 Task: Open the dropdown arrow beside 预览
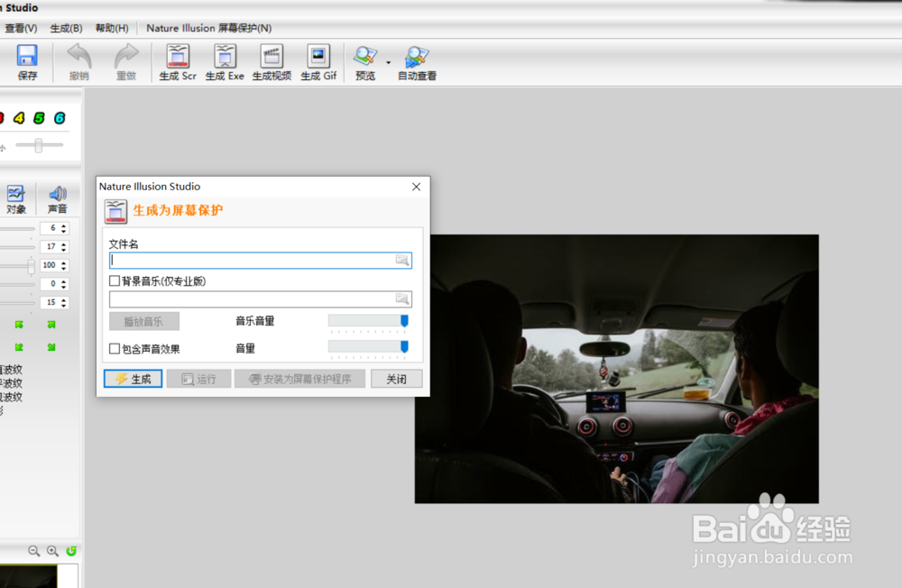click(x=388, y=62)
